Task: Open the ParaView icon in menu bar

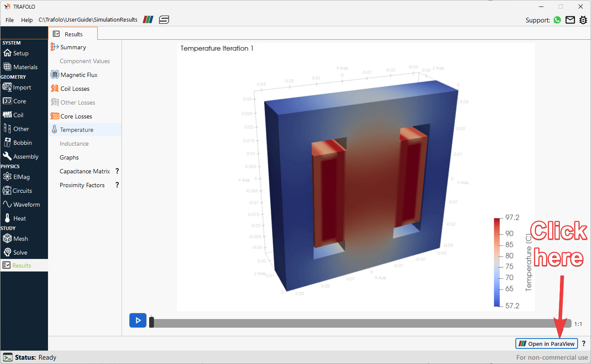Action: [148, 19]
